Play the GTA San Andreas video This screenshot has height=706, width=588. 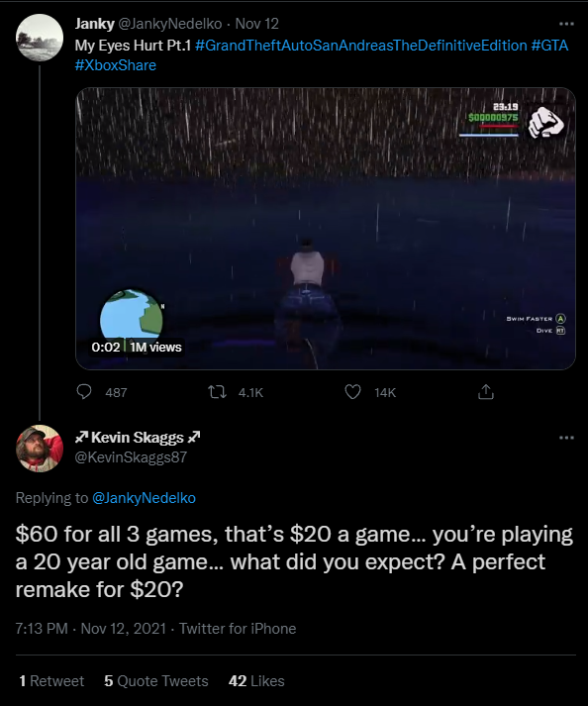(326, 229)
